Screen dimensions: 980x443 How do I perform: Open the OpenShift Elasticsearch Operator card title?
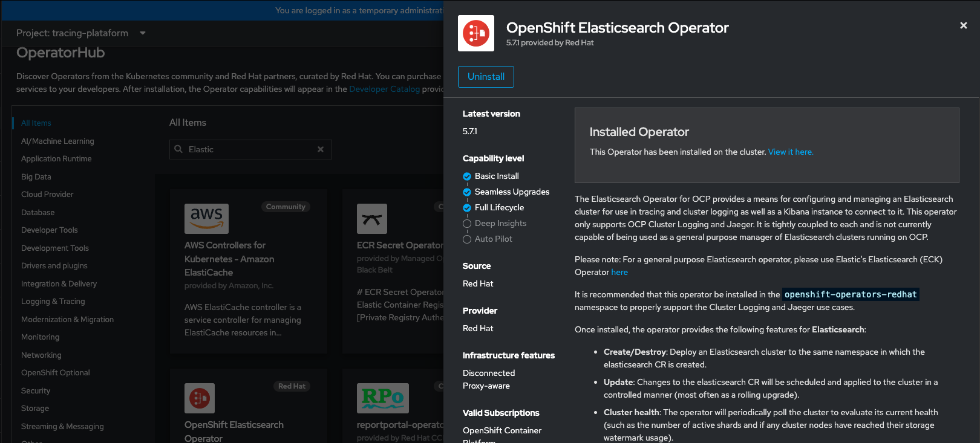pyautogui.click(x=234, y=432)
